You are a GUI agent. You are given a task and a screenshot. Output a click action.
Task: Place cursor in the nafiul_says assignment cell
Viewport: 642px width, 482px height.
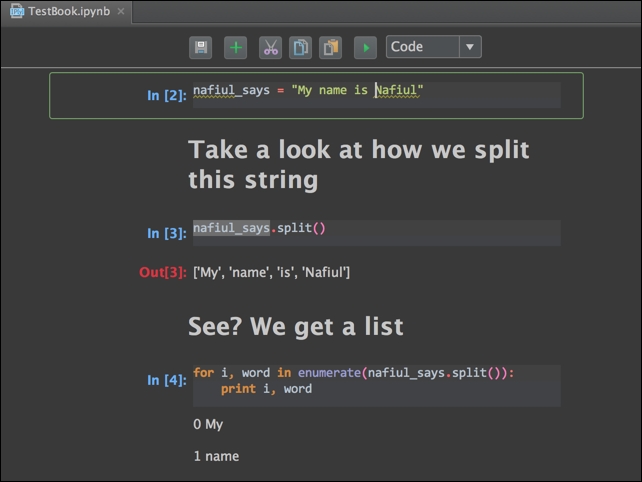[377, 95]
